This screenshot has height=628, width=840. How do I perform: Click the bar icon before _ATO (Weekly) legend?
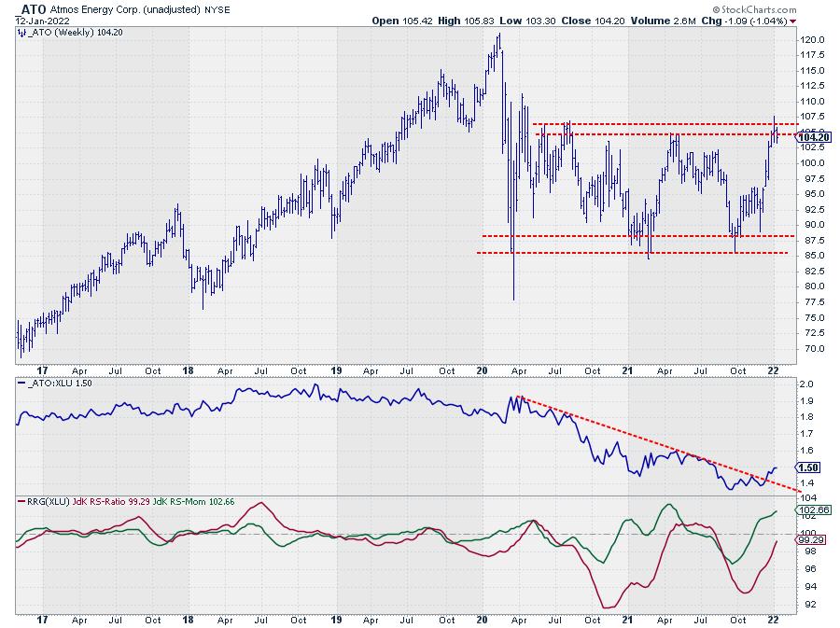pos(21,33)
